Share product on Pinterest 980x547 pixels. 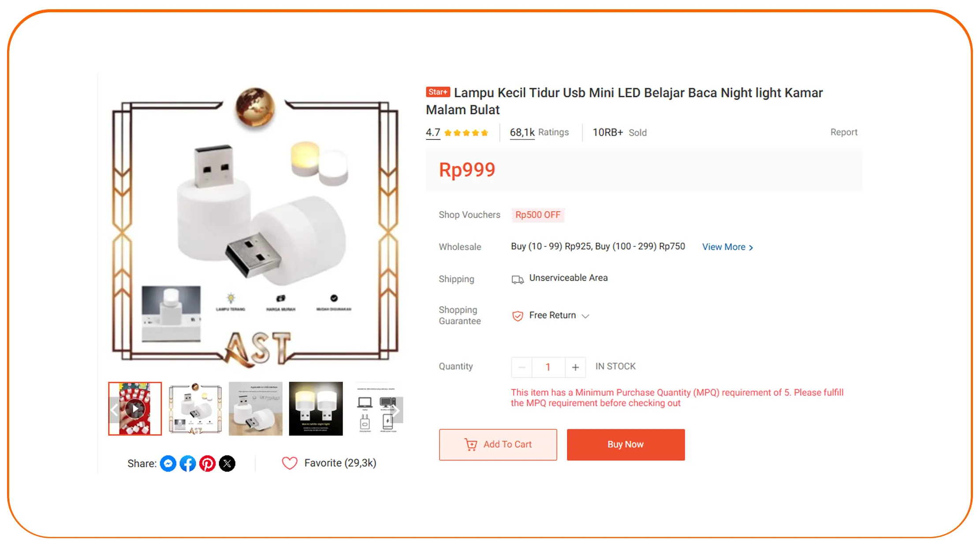point(207,463)
